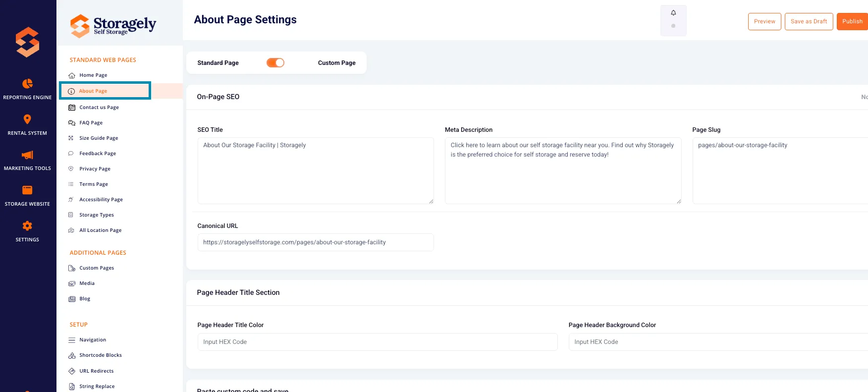Click the Storagely logo in the dark sidebar
868x392 pixels.
(27, 42)
